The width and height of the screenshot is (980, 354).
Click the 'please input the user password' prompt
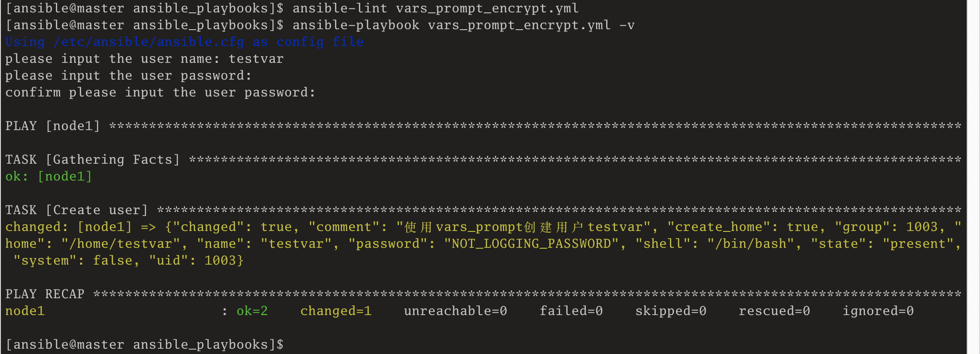point(128,76)
